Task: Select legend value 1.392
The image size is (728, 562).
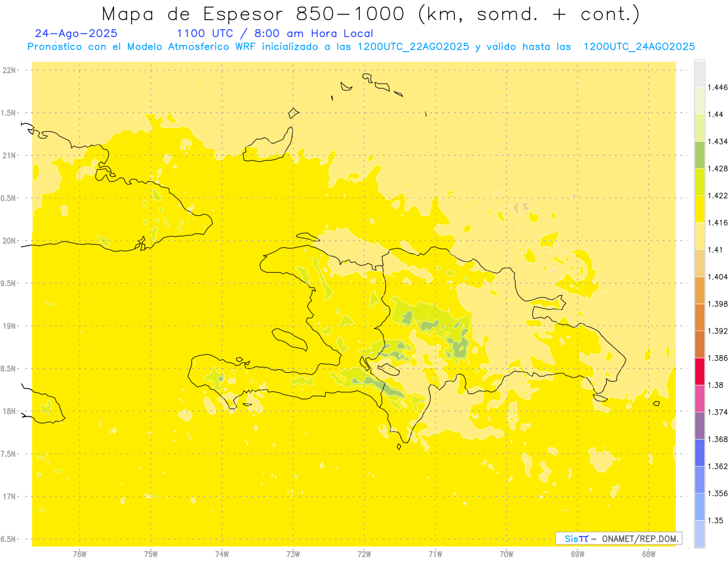Action: click(718, 331)
